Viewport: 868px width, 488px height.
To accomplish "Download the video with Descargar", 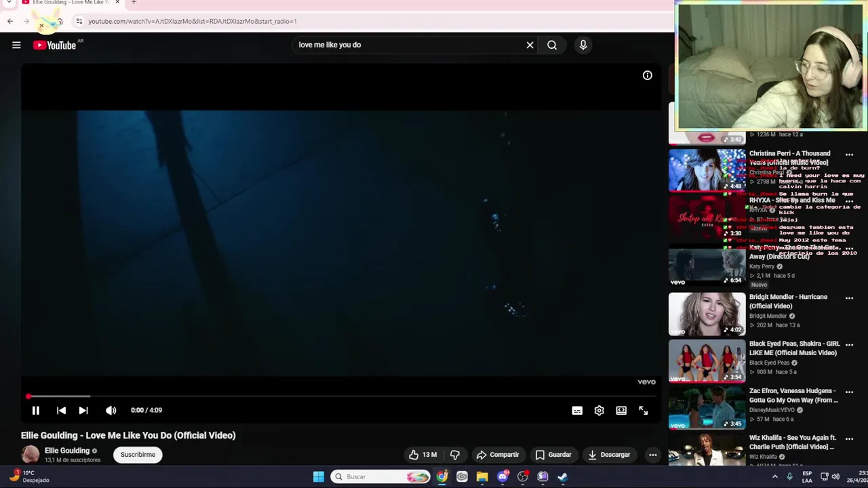I will [x=609, y=455].
